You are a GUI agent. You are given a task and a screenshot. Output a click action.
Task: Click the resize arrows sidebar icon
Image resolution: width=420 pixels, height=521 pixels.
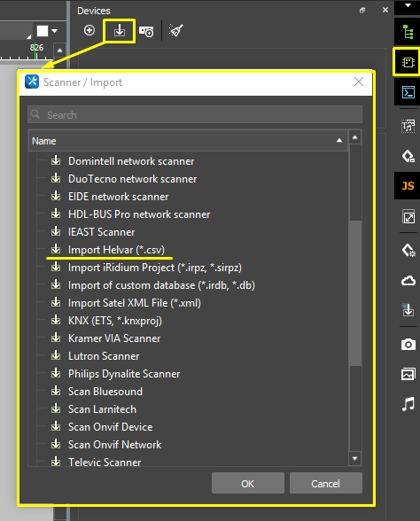[x=408, y=217]
